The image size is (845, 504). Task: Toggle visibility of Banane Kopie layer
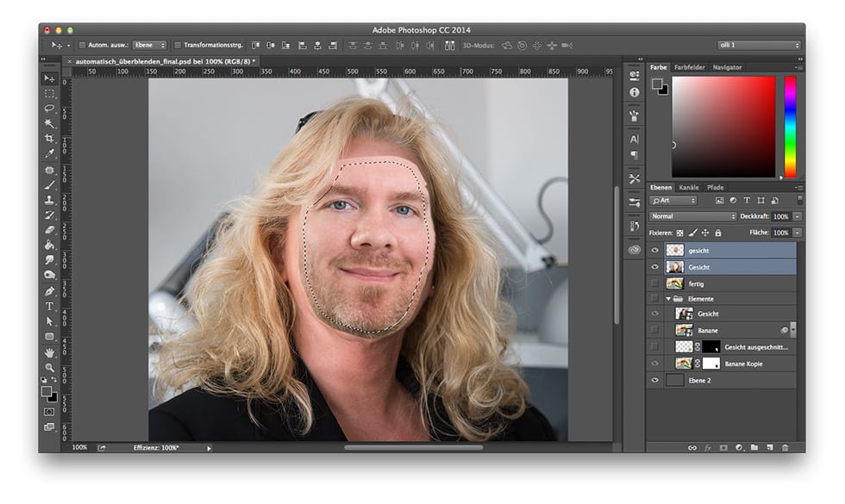(x=654, y=364)
